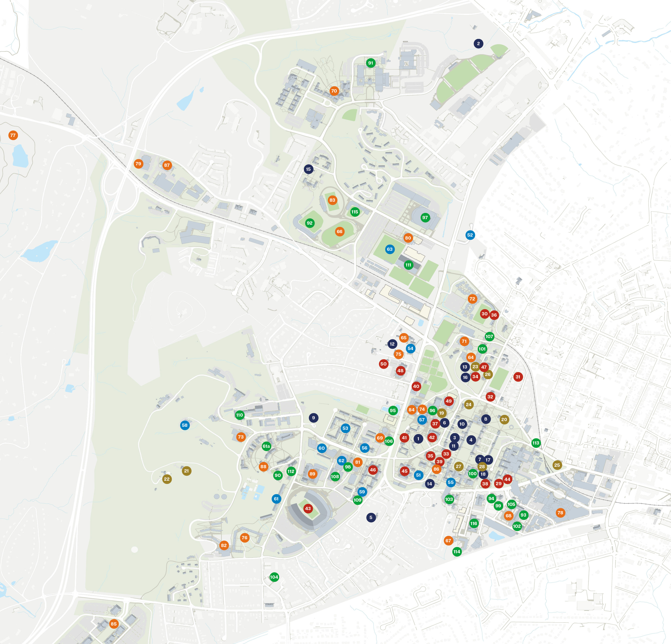Select the navy marker numbered 9
671x644 pixels.
(313, 418)
